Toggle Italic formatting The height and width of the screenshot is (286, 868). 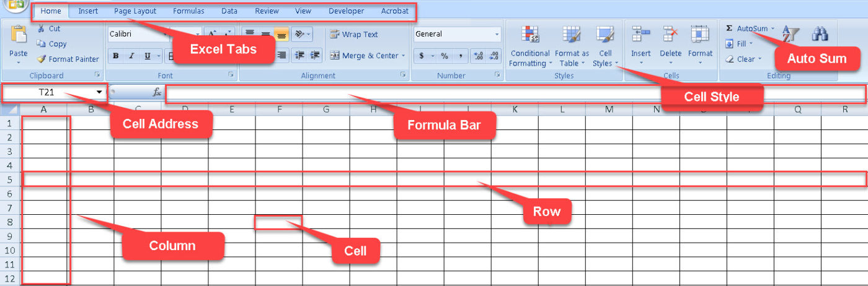(x=131, y=56)
